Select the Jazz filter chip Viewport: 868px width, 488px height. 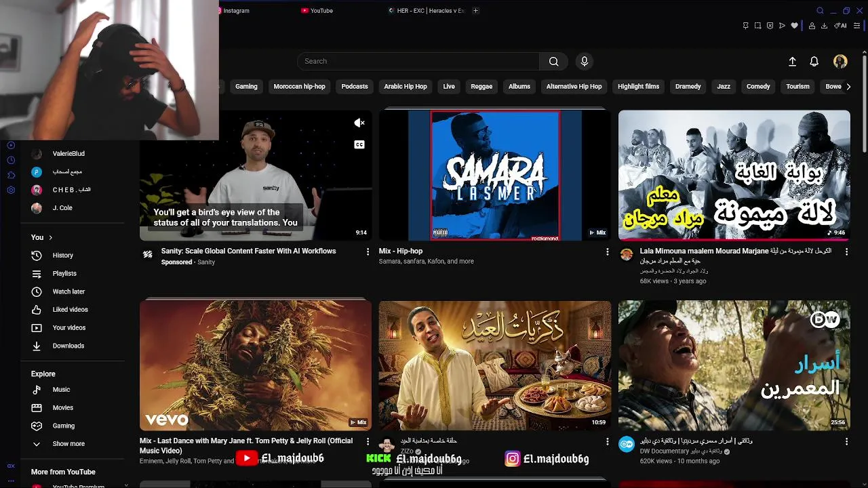tap(724, 87)
